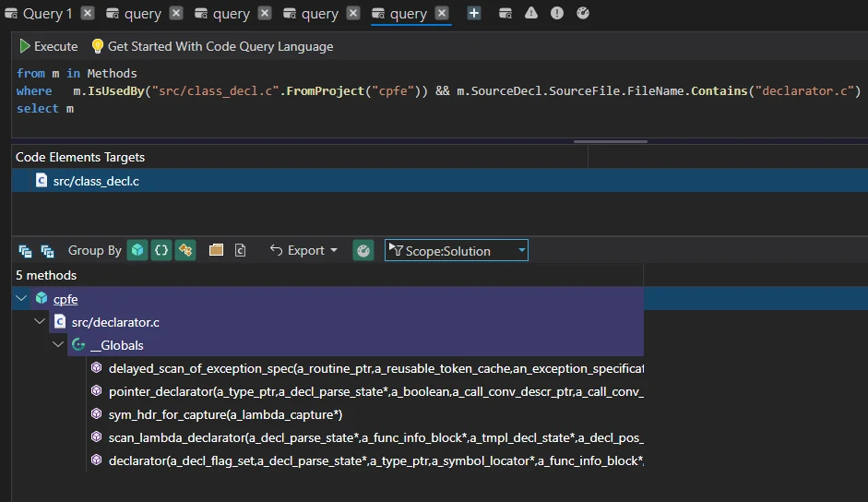
Task: Execute the current code query
Action: 48,46
